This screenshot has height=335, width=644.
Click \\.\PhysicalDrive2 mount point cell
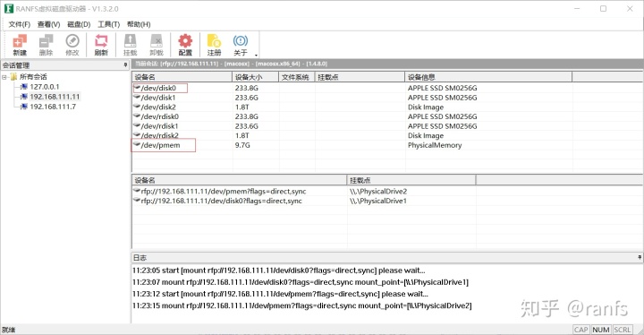378,192
